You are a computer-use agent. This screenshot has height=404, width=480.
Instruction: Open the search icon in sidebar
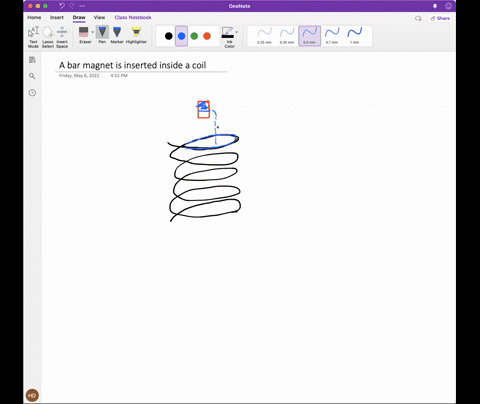tap(32, 76)
